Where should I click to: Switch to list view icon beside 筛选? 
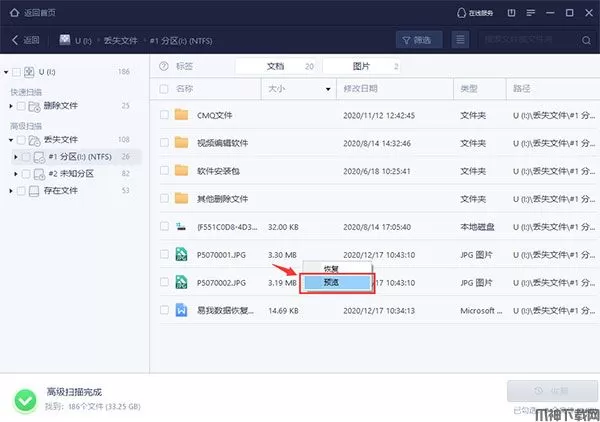460,40
